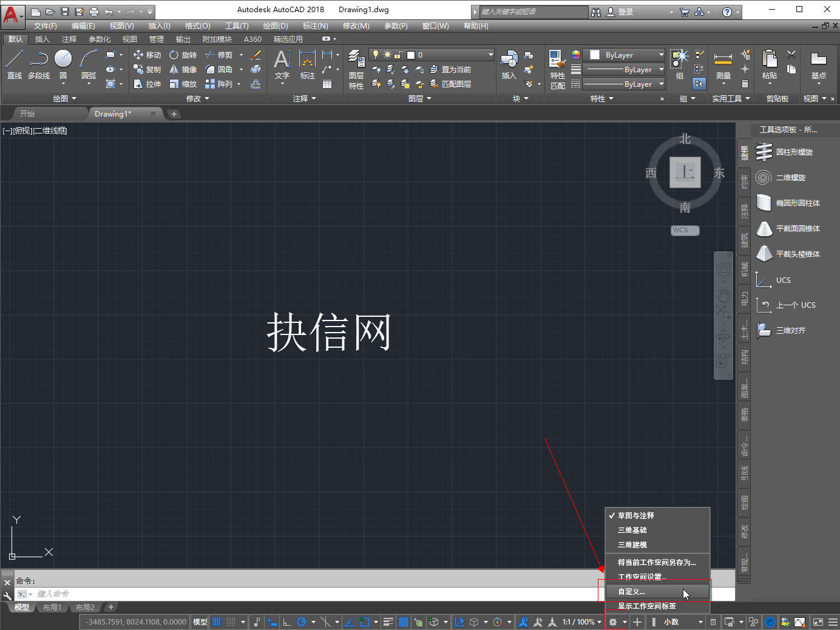Image resolution: width=840 pixels, height=630 pixels.
Task: Switch to the 参数化 ribbon tab
Action: [100, 39]
